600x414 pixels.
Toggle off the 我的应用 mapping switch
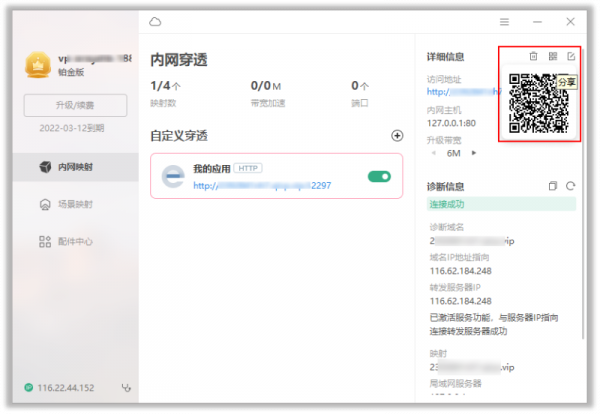(x=379, y=176)
